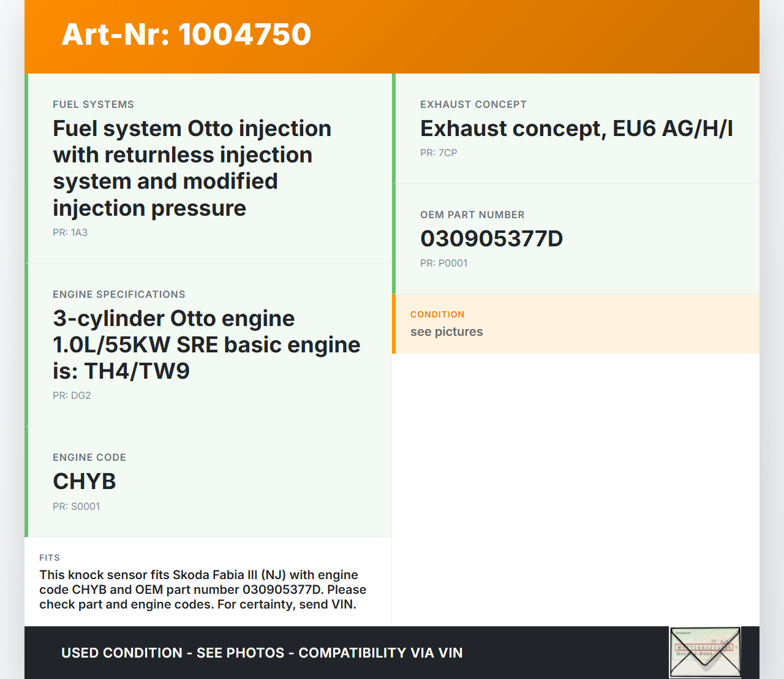Click the ENGINE CODE label
Screen dimensions: 784x679
[89, 458]
